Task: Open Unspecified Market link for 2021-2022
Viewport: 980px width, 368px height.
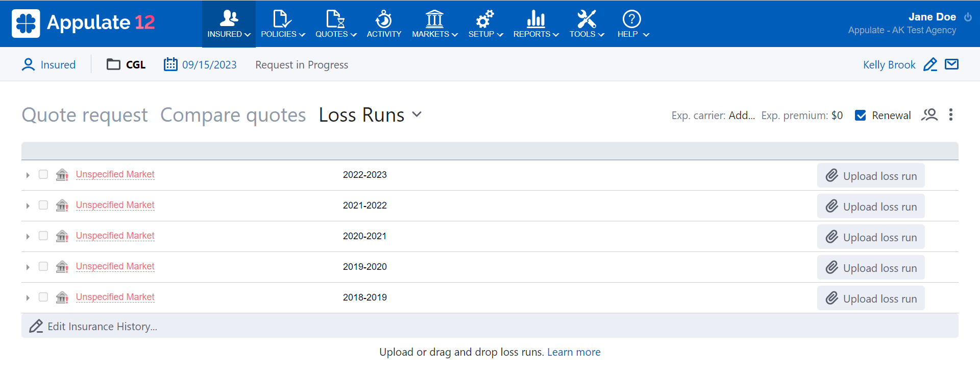Action: coord(115,205)
